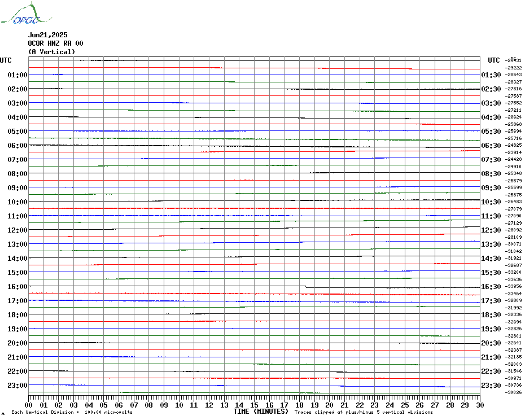525x420 pixels.
Task: Click the offset value -32809
Action: click(x=514, y=300)
